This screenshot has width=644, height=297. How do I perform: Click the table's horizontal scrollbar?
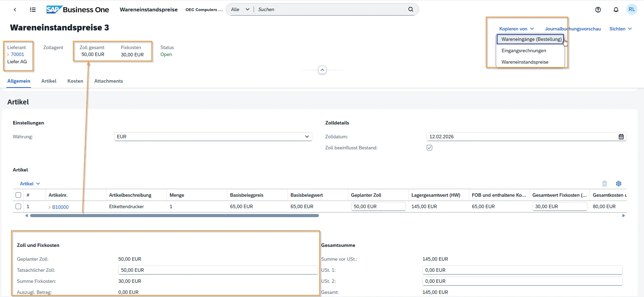[x=174, y=216]
